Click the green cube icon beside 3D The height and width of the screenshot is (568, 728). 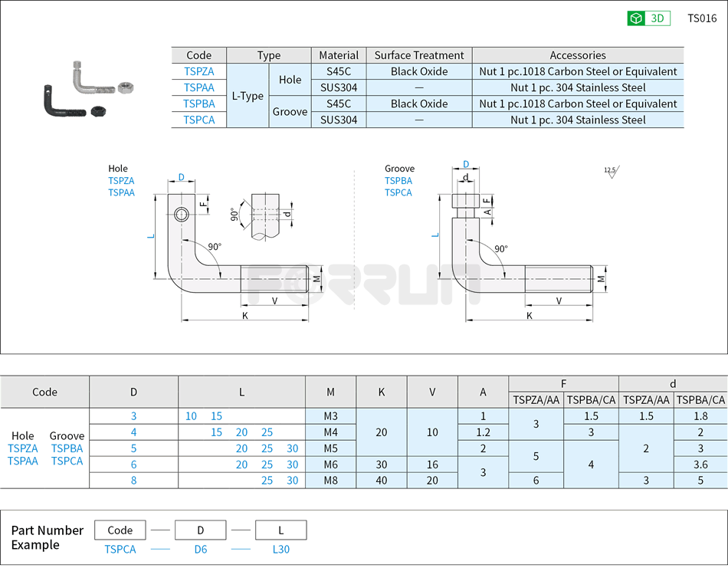pyautogui.click(x=635, y=18)
